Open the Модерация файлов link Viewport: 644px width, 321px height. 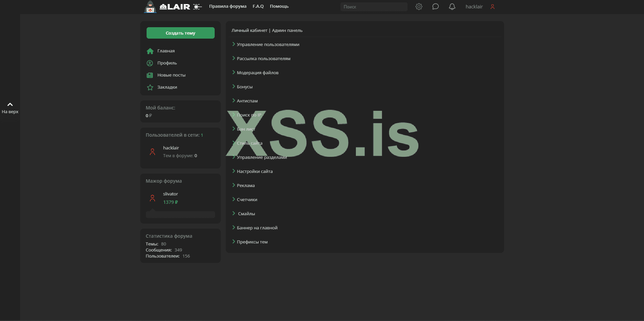[x=258, y=73]
